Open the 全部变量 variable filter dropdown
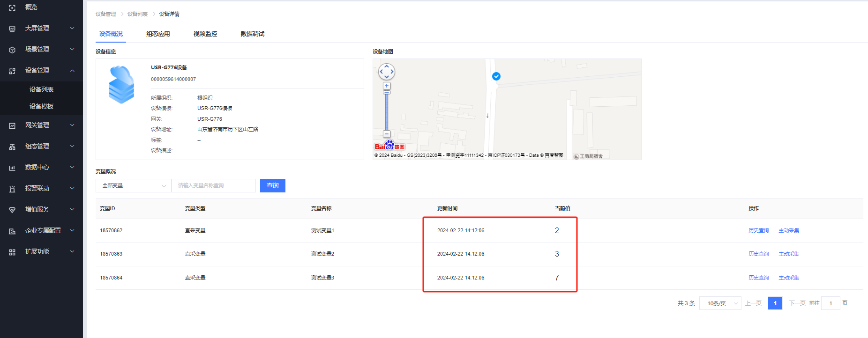Screen dimensions: 868x338 (x=134, y=186)
